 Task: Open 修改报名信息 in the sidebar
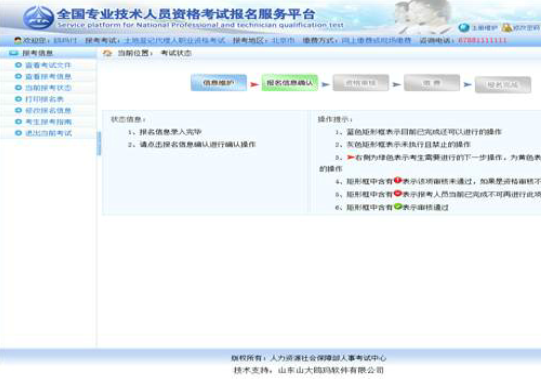(48, 111)
